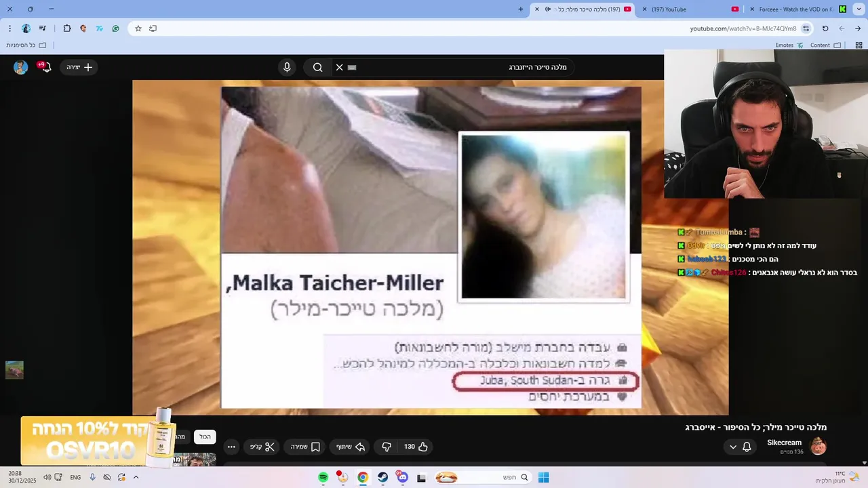The image size is (868, 488).
Task: Open the volume control in system tray
Action: coord(47,477)
